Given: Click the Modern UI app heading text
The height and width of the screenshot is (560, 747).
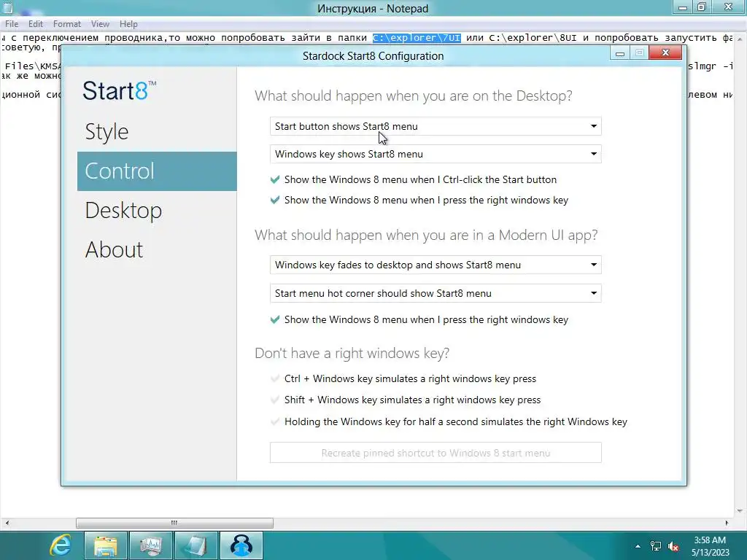Looking at the screenshot, I should click(426, 236).
